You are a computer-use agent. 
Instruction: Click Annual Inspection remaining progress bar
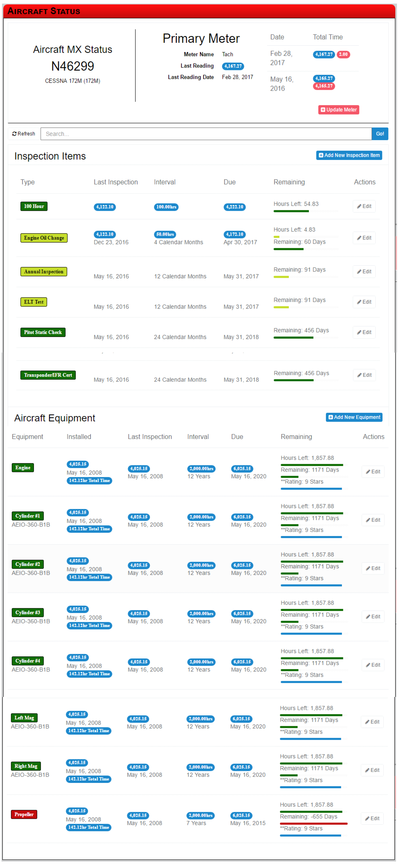[306, 277]
